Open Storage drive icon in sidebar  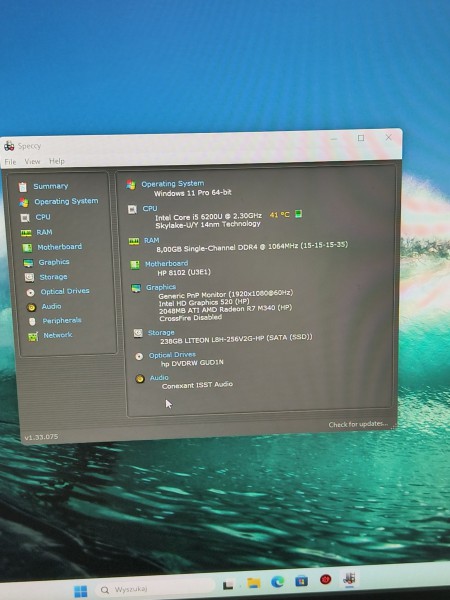click(x=29, y=277)
